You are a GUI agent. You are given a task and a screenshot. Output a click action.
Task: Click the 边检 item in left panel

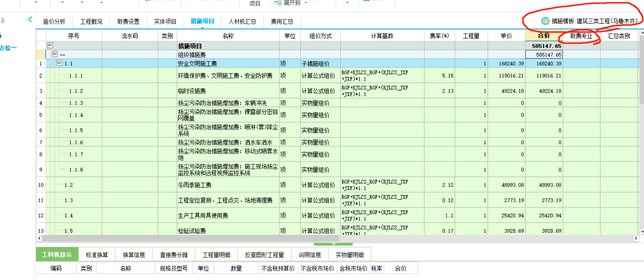(x=8, y=48)
